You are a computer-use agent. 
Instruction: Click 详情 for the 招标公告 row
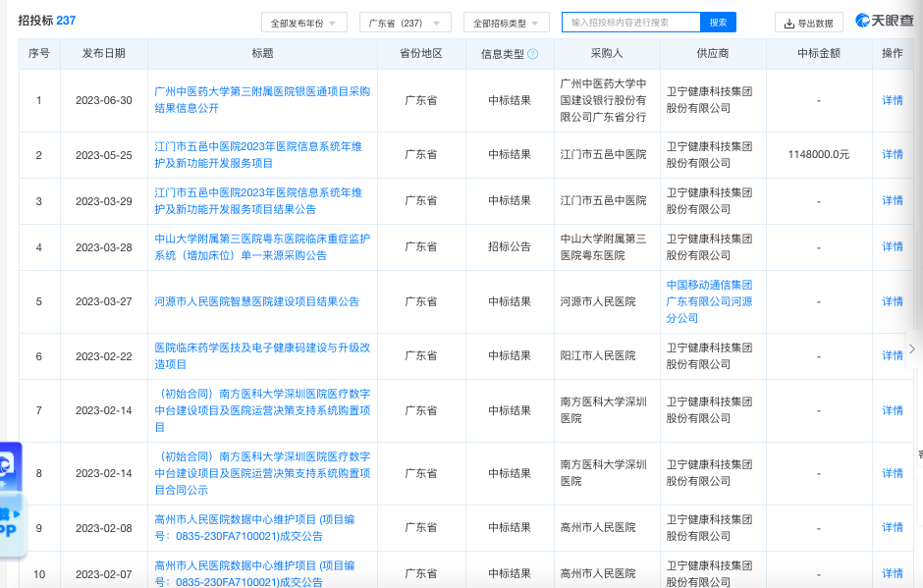point(893,247)
